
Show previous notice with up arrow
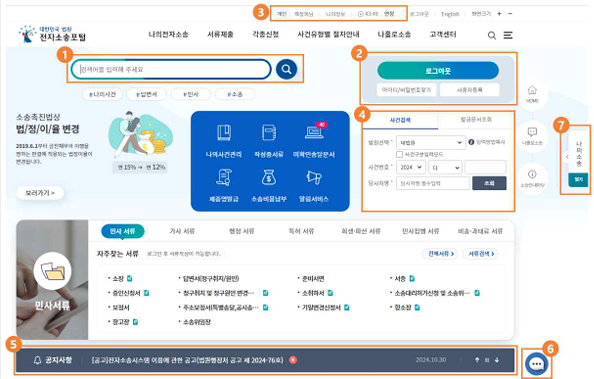point(477,360)
